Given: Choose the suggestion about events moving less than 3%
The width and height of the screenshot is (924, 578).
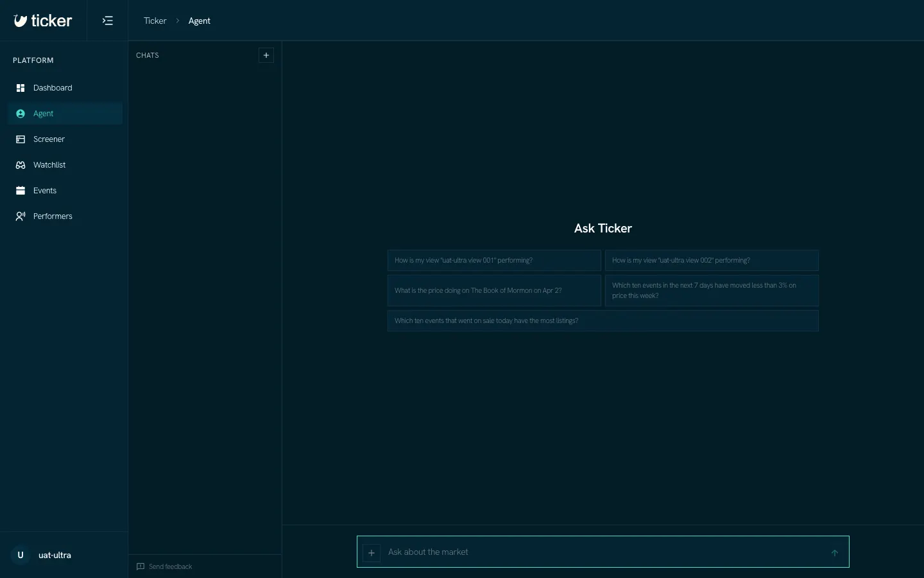Looking at the screenshot, I should click(712, 290).
